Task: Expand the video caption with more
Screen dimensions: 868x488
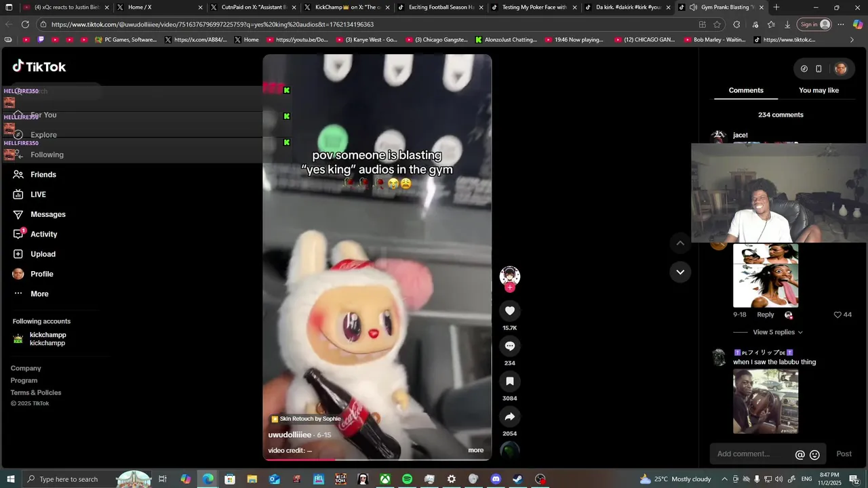Action: (475, 450)
